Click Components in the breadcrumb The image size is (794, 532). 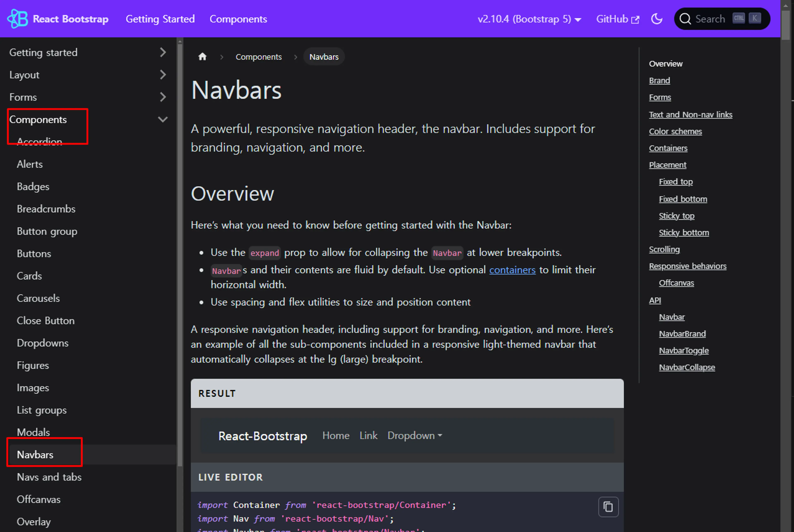click(x=259, y=57)
